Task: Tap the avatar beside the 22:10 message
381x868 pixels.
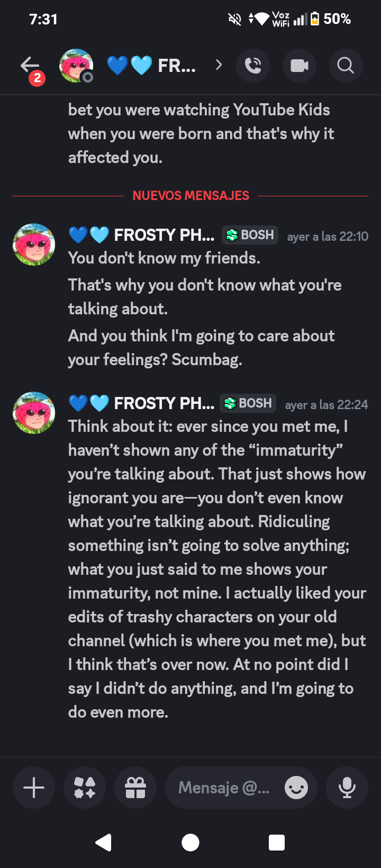Action: pyautogui.click(x=34, y=245)
